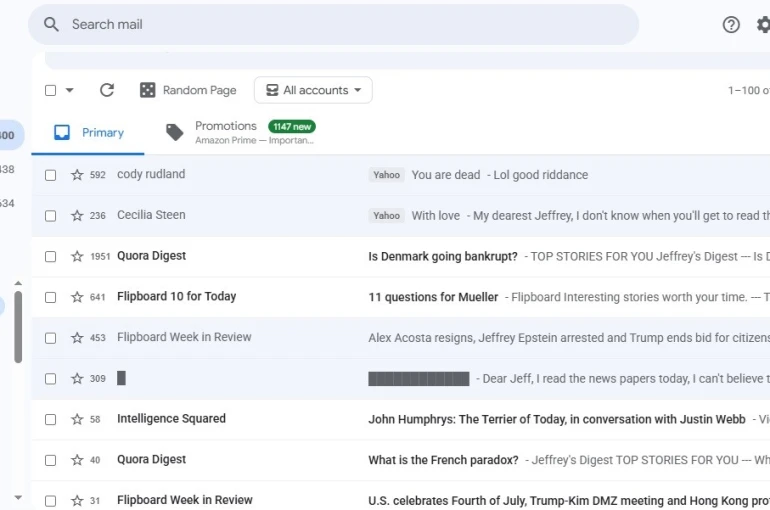The height and width of the screenshot is (510, 770).
Task: Click the Random Page button
Action: 188,90
